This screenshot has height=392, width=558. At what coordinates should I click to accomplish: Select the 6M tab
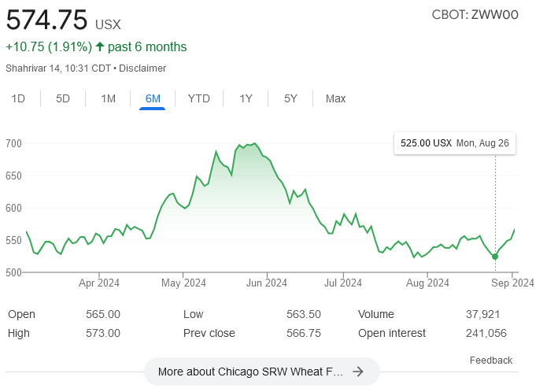153,98
